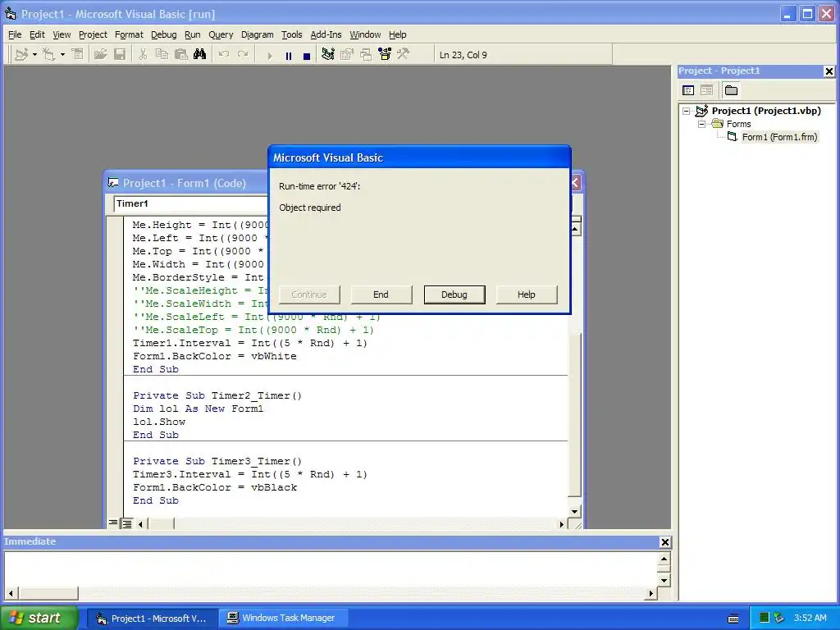Click the Menu Editor toolbar icon

coord(78,55)
